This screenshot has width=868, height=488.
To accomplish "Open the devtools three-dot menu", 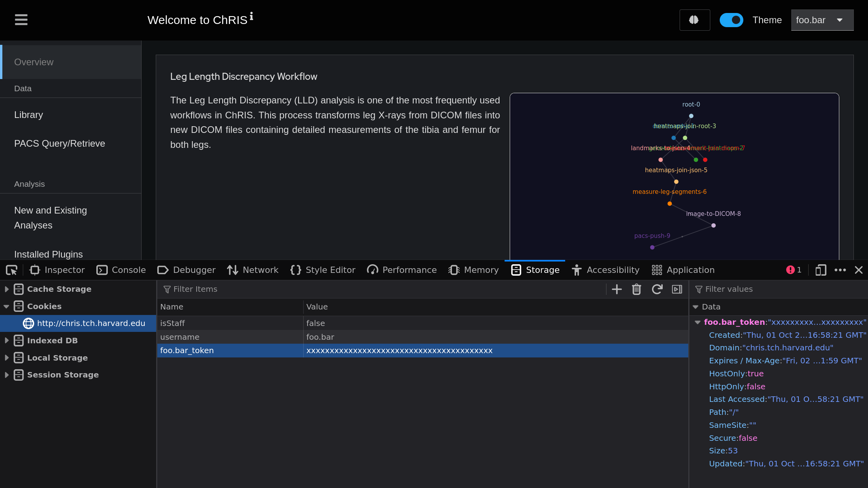I will pyautogui.click(x=840, y=270).
